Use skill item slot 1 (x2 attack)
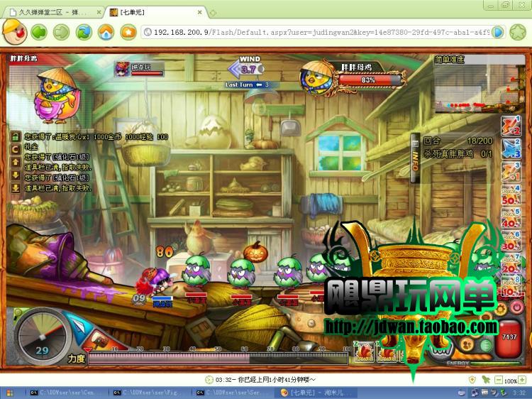 [x=511, y=125]
